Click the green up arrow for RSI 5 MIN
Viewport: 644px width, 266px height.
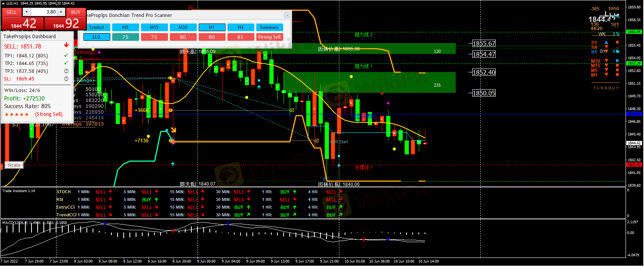pos(156,199)
